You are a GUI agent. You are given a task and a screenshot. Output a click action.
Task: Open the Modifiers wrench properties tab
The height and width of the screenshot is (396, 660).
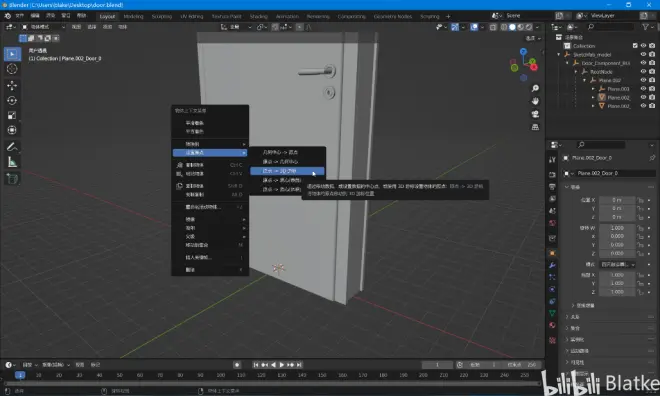coord(552,265)
